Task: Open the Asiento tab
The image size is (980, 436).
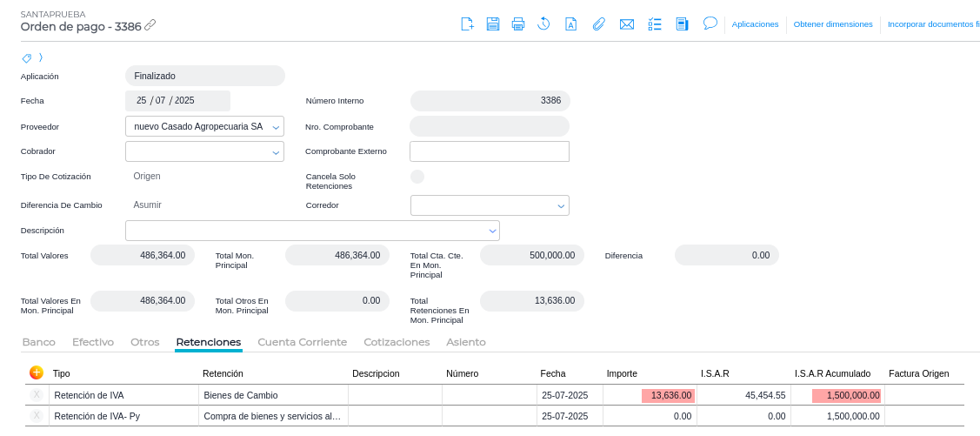Action: (465, 342)
